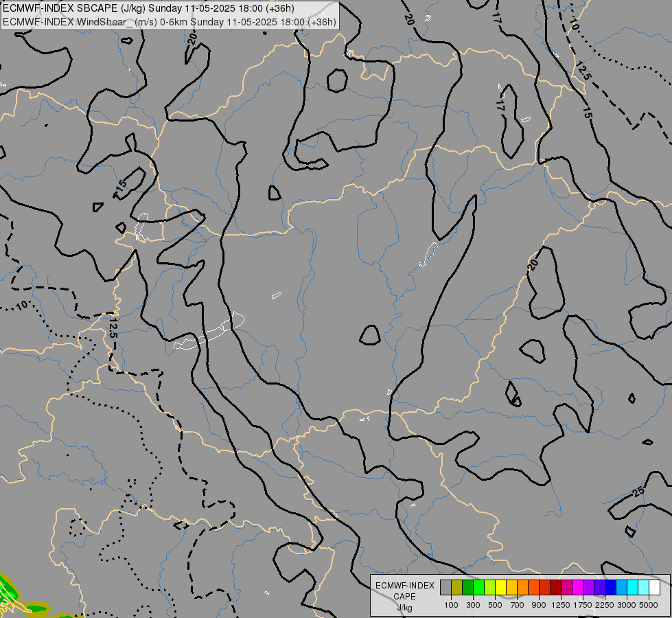Click the SBCAPE title line in the header

(x=149, y=8)
